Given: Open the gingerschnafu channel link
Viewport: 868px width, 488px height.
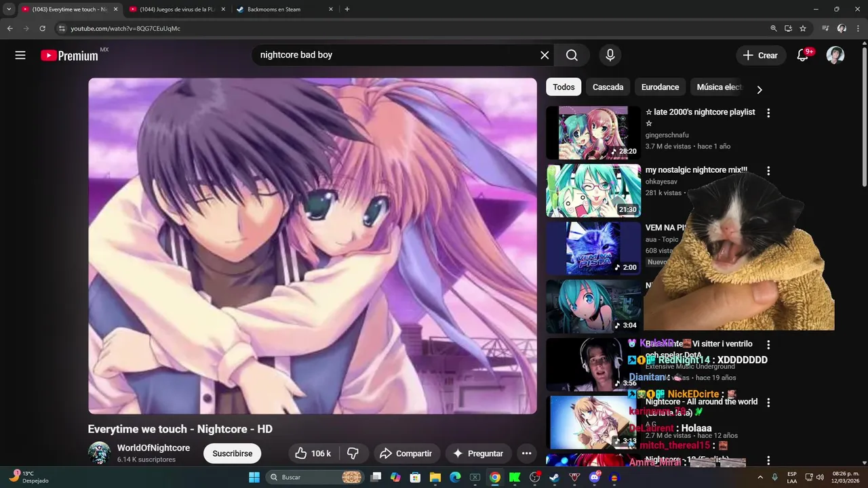Looking at the screenshot, I should click(667, 135).
